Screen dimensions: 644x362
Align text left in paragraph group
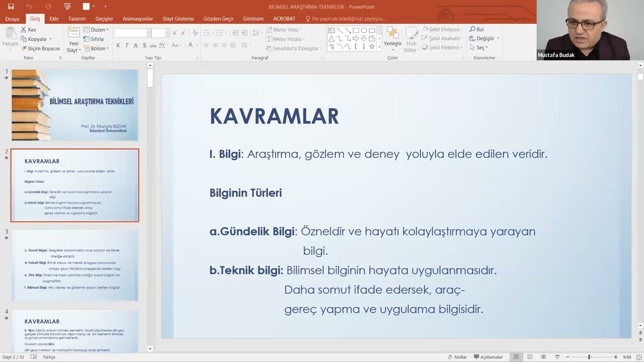click(x=206, y=45)
